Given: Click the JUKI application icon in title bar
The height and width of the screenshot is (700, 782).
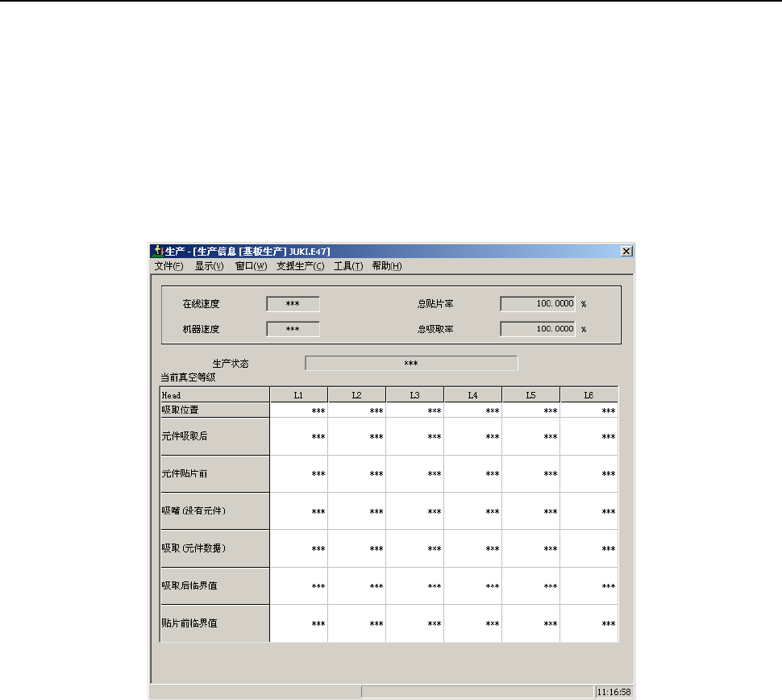Looking at the screenshot, I should click(x=158, y=251).
